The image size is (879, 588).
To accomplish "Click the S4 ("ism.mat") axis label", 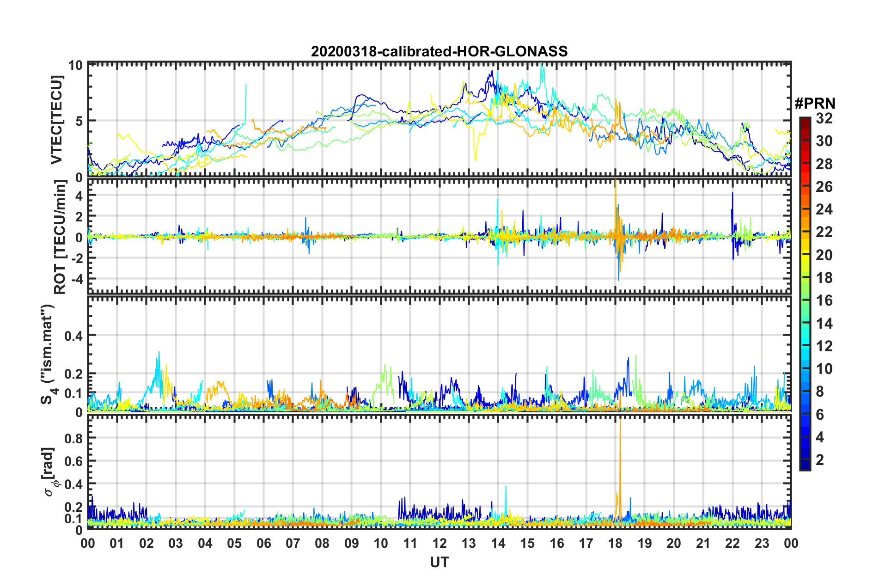I will point(49,354).
